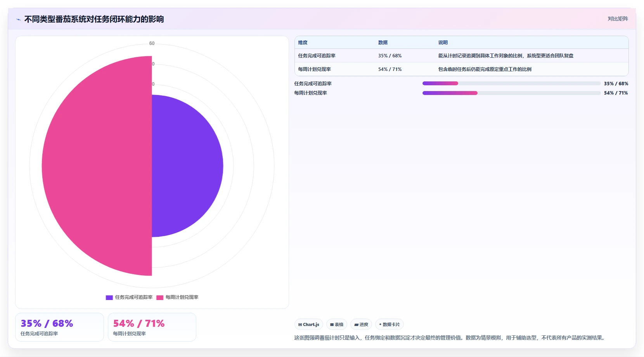This screenshot has height=357, width=644.
Task: Click the 35% / 68% table cell
Action: (x=390, y=56)
